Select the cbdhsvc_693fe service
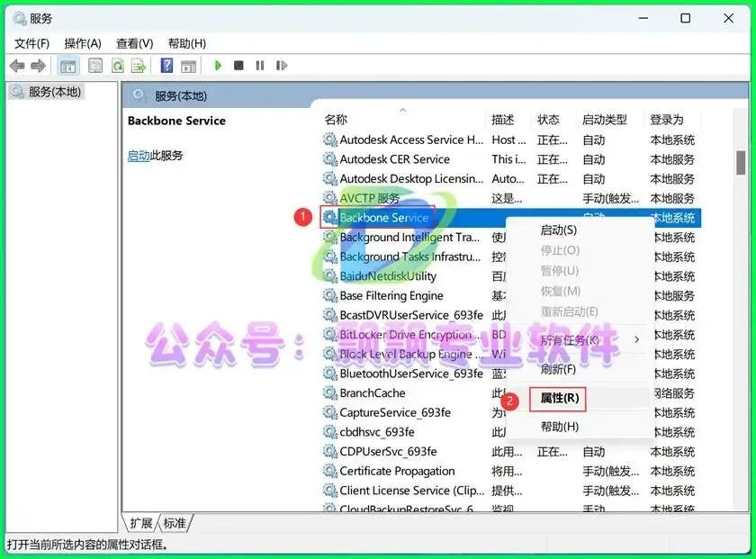Screen dimensions: 756x559 click(377, 432)
